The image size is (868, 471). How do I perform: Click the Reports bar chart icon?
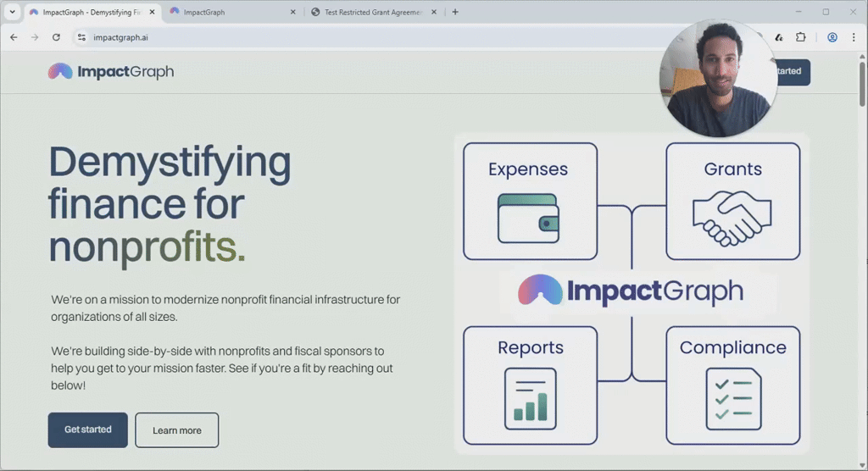pos(531,398)
